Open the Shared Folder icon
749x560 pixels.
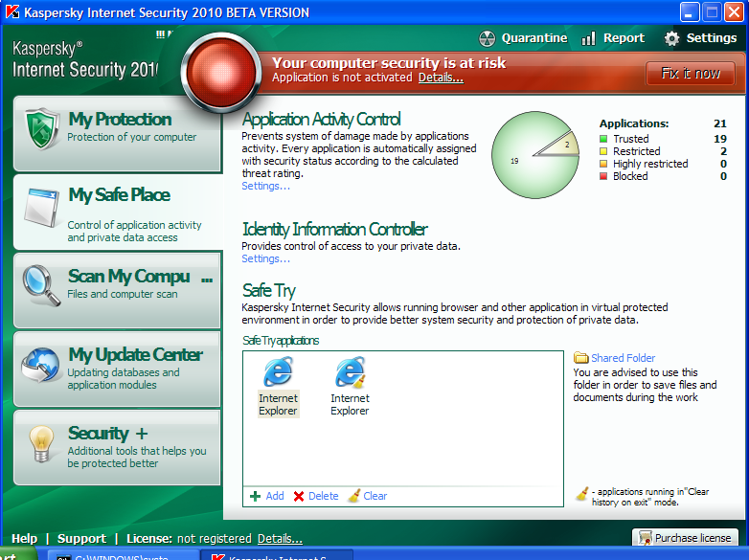(x=581, y=358)
